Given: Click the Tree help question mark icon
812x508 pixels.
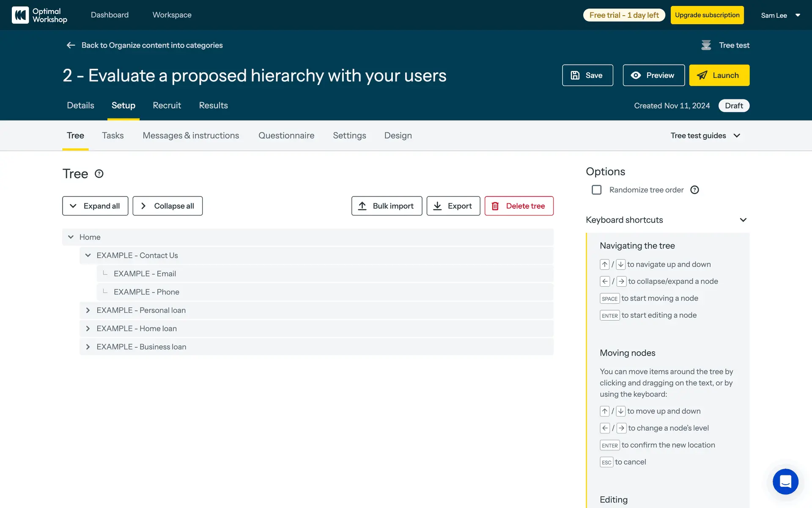Looking at the screenshot, I should 99,174.
